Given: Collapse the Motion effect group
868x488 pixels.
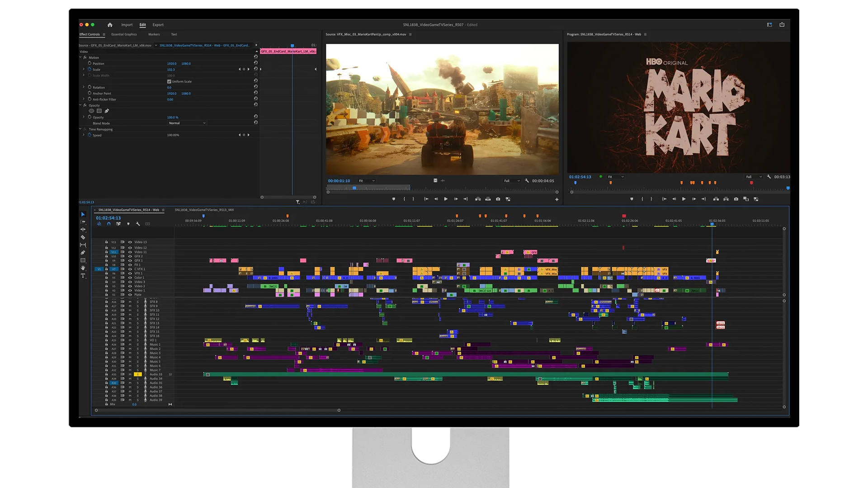Looking at the screenshot, I should click(80, 57).
